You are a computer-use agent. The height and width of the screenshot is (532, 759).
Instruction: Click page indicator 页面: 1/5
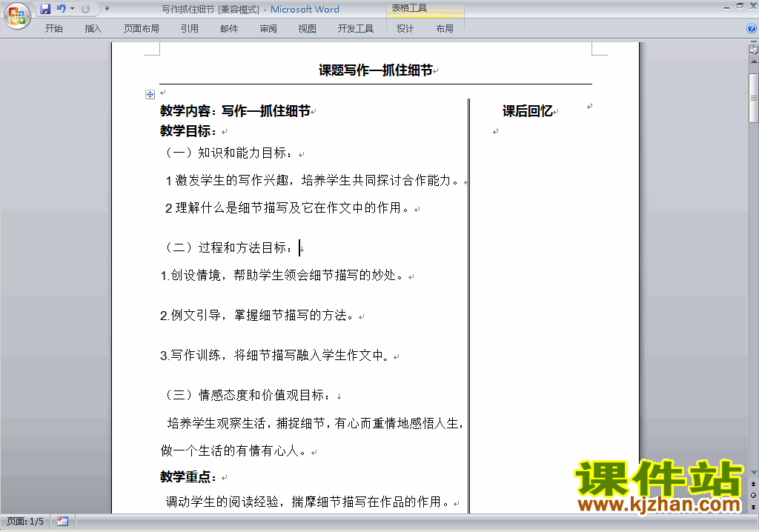[x=25, y=522]
